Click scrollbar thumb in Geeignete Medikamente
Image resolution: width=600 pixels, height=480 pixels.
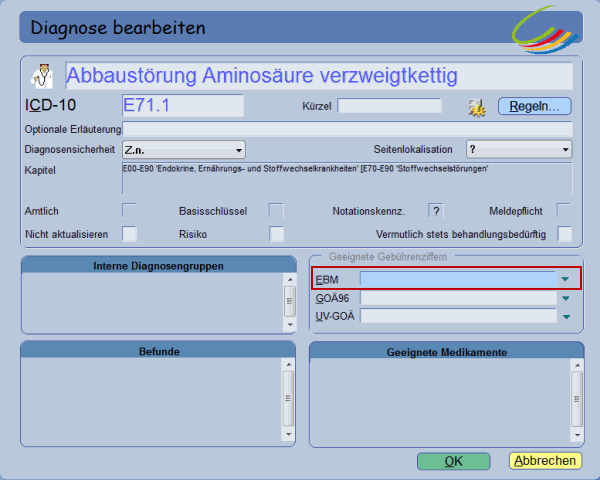click(x=577, y=399)
